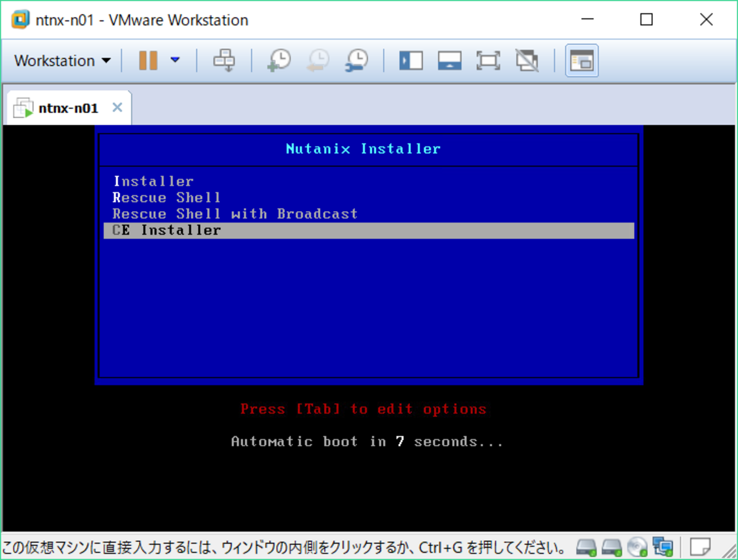Click the second hard disk status icon

pos(612,548)
